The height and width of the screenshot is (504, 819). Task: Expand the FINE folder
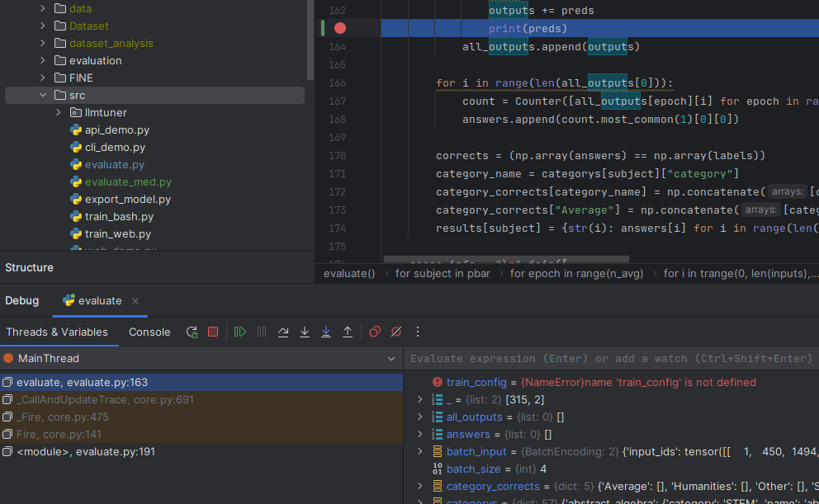coord(43,78)
